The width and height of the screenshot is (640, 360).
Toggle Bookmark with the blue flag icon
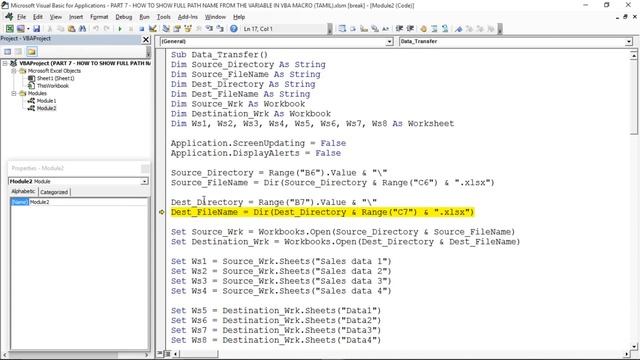(x=458, y=29)
